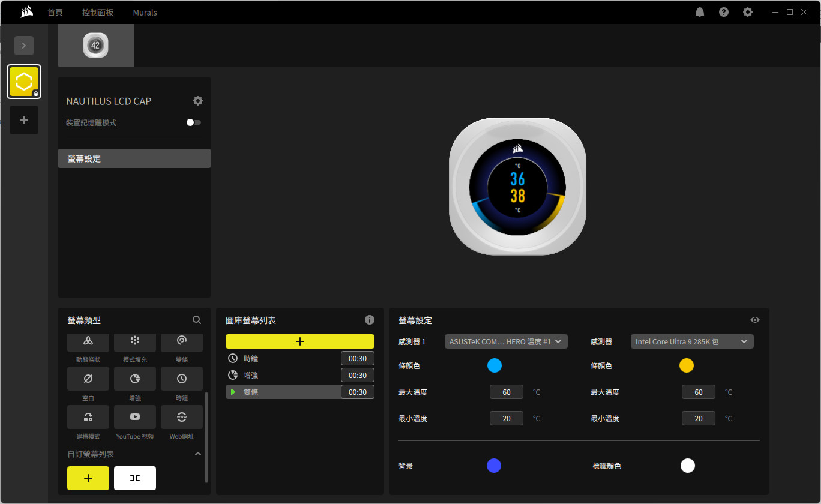Pick the blue 條顏色 swatch
This screenshot has width=821, height=504.
tap(495, 365)
